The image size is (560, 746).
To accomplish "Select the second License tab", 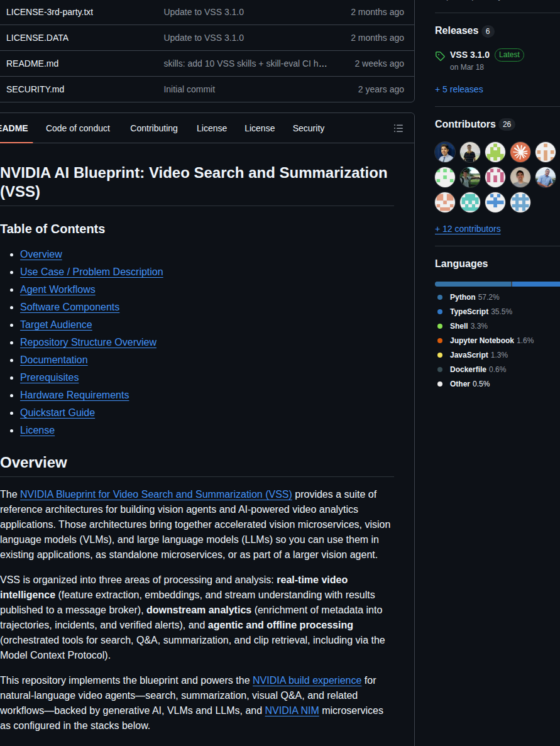I will (260, 128).
